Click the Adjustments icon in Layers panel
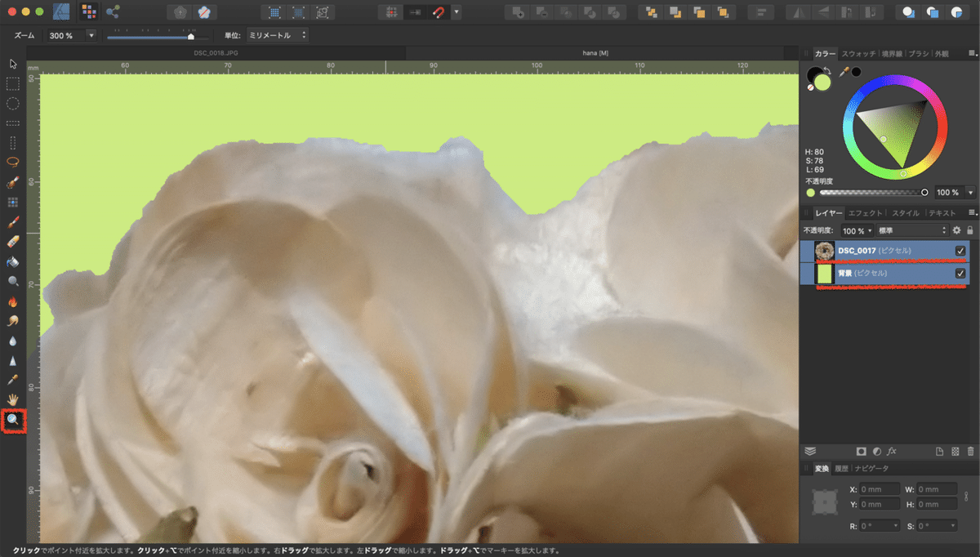 [876, 451]
